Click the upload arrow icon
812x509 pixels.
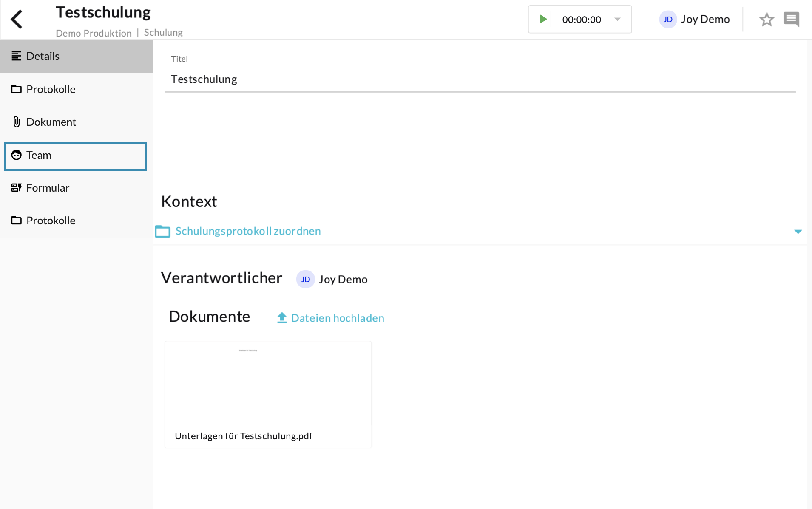click(x=281, y=318)
